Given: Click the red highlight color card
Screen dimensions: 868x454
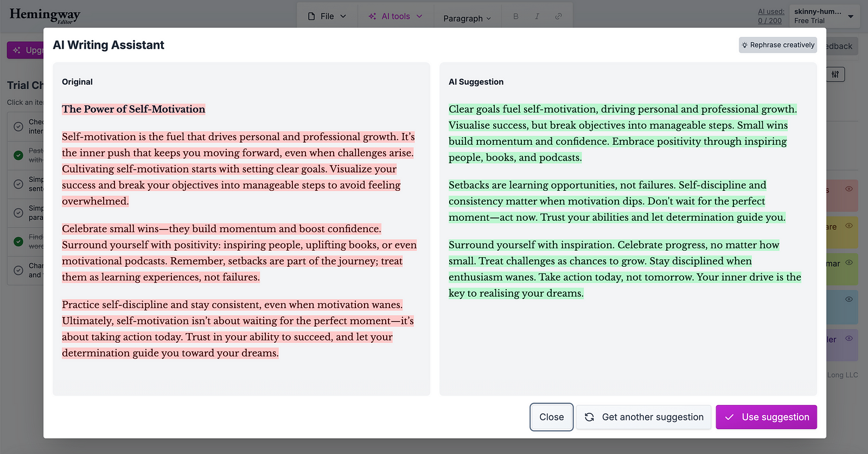Looking at the screenshot, I should tap(842, 196).
